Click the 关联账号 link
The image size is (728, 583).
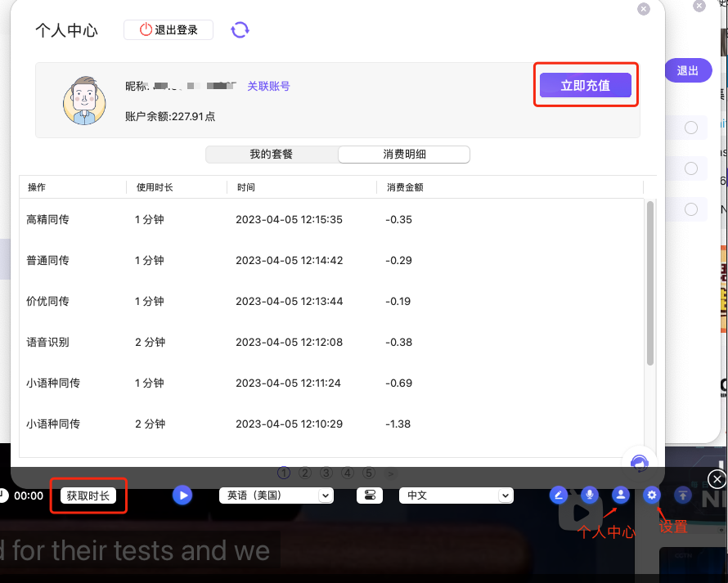268,86
